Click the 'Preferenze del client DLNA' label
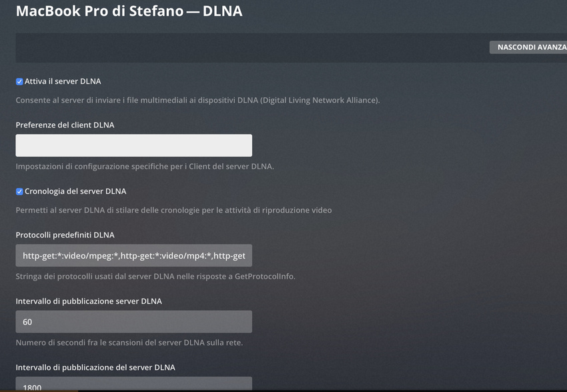This screenshot has width=567, height=392. 65,125
